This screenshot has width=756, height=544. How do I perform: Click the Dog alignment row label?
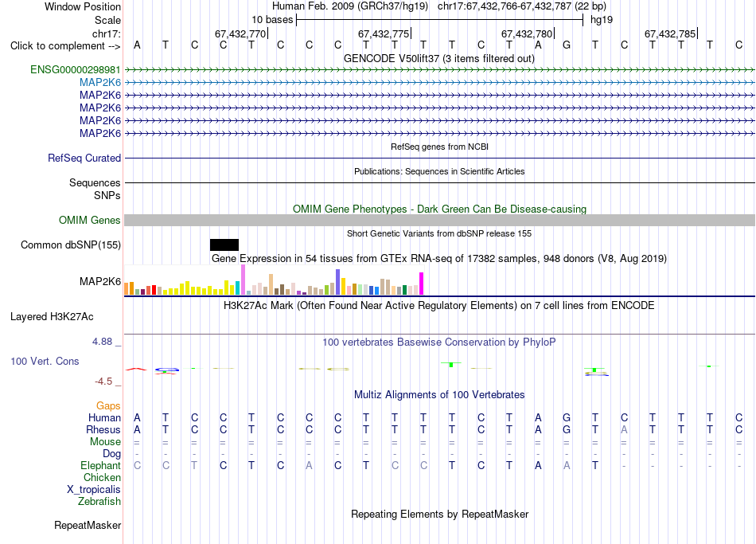point(112,454)
